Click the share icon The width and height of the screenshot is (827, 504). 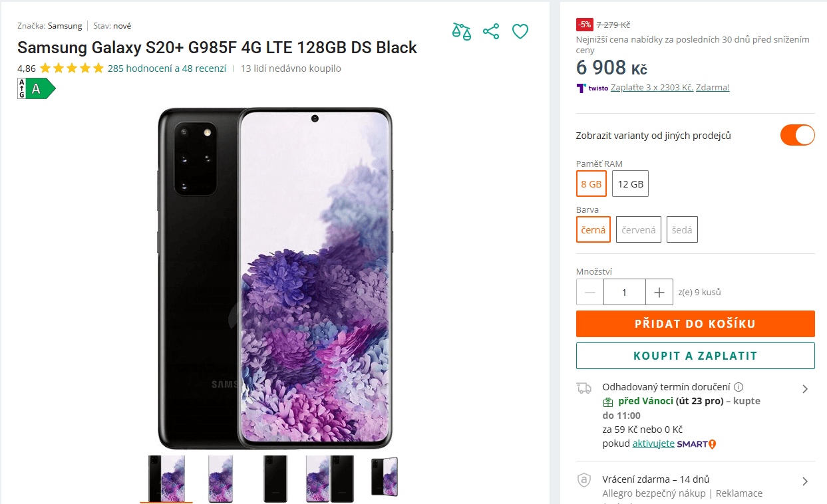point(491,31)
